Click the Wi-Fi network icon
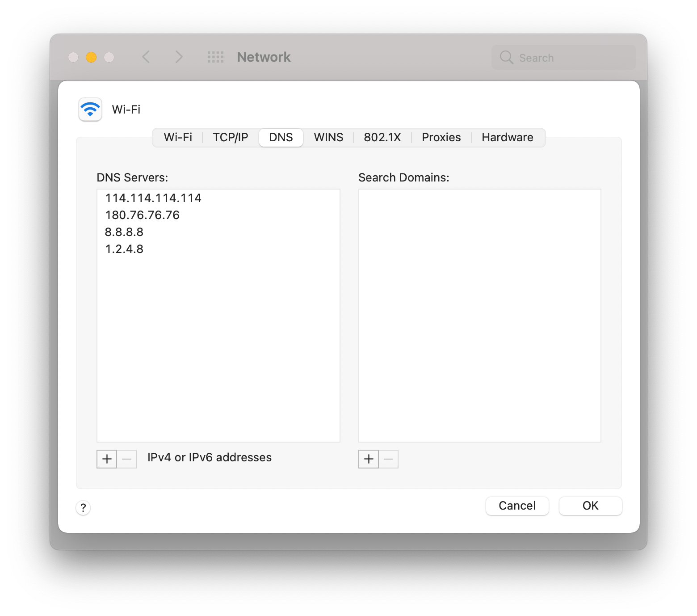Screen dimensions: 697x616 [x=90, y=110]
